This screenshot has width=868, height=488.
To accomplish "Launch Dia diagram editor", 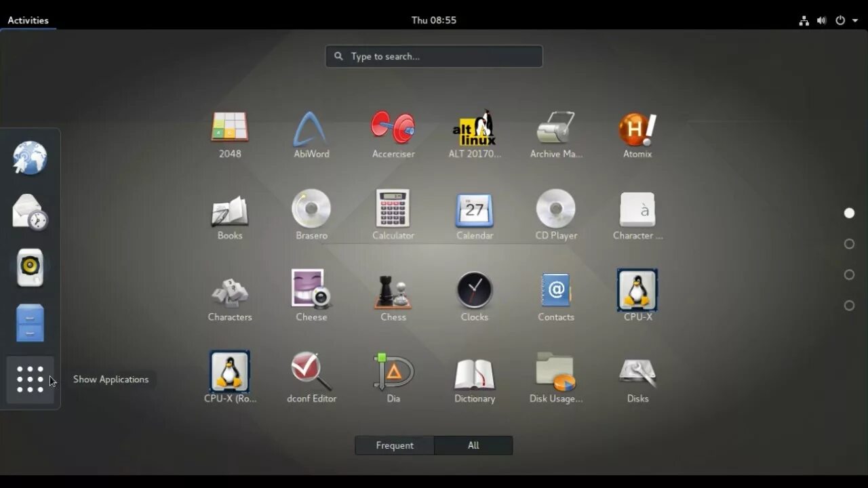I will click(393, 379).
